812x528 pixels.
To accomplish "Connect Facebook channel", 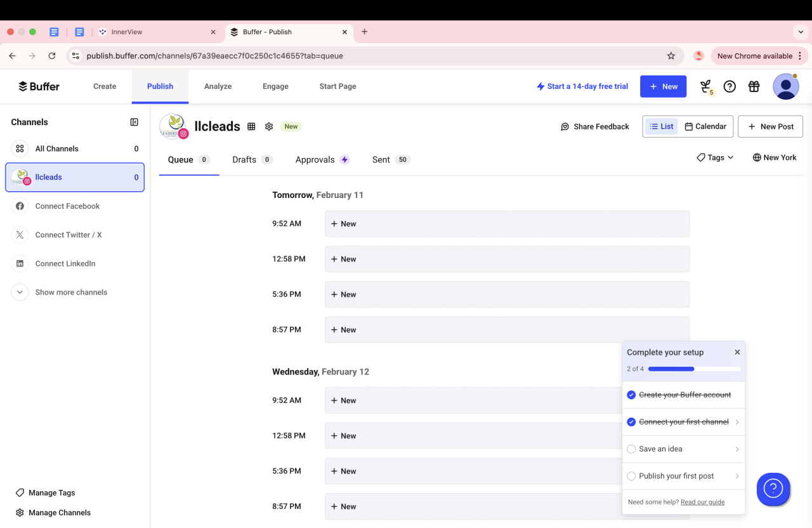I will 75,206.
